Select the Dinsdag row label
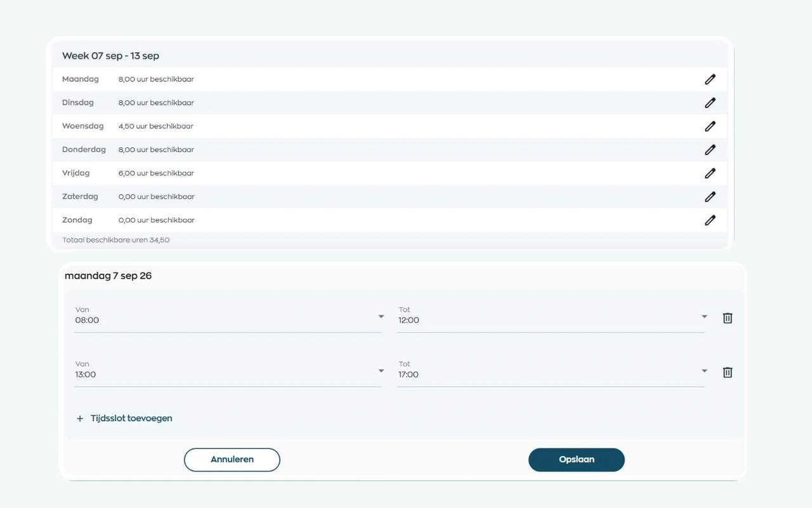 pyautogui.click(x=78, y=103)
